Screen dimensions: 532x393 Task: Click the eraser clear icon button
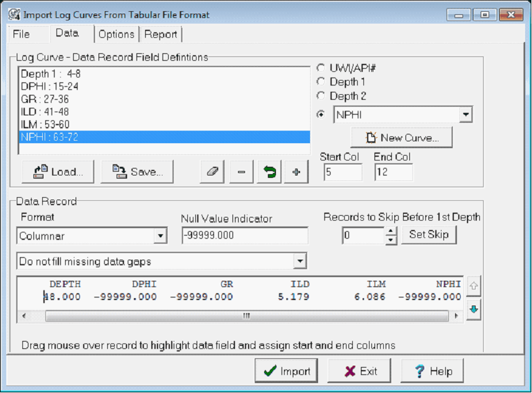[x=212, y=172]
